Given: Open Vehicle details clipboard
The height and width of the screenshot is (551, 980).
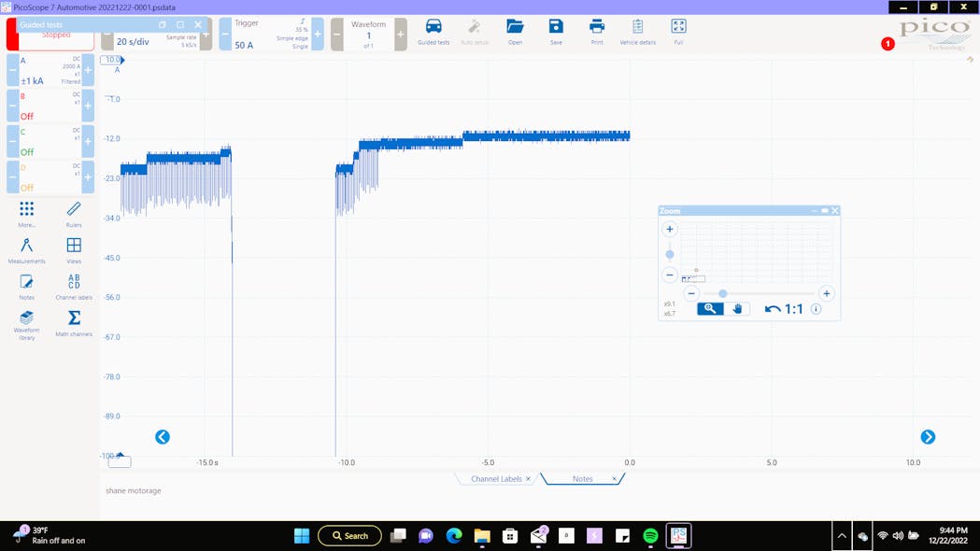Looking at the screenshot, I should (x=637, y=31).
